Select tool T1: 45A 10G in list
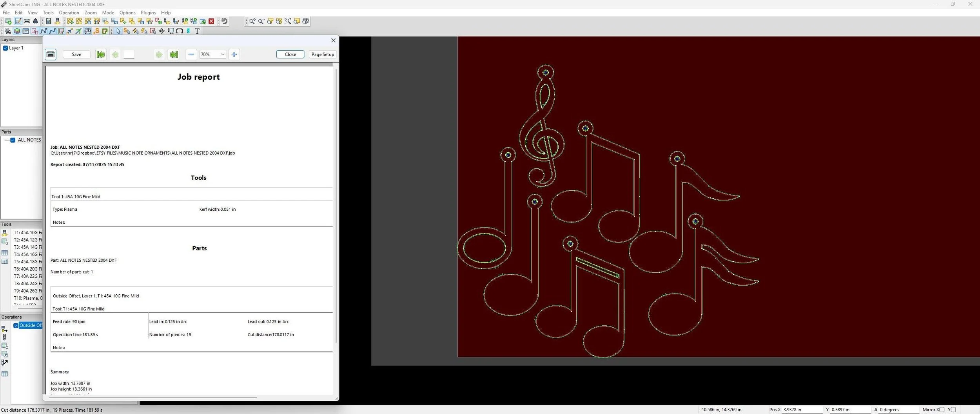Screen dimensions: 980x414 pyautogui.click(x=28, y=233)
